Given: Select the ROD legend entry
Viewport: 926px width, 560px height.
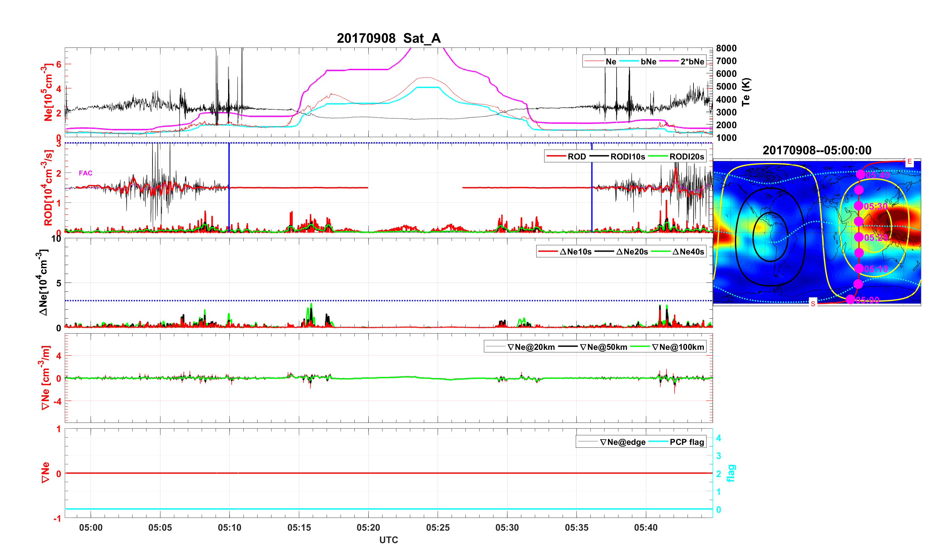Looking at the screenshot, I should click(576, 157).
